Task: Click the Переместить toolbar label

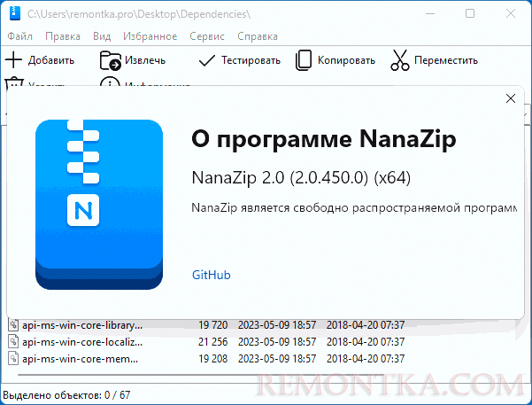Action: tap(446, 60)
